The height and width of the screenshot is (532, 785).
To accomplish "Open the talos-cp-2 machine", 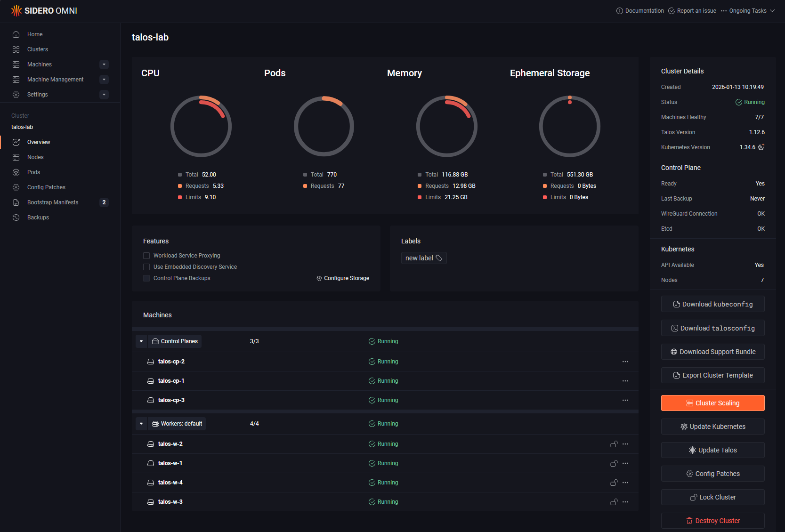I will (x=171, y=362).
